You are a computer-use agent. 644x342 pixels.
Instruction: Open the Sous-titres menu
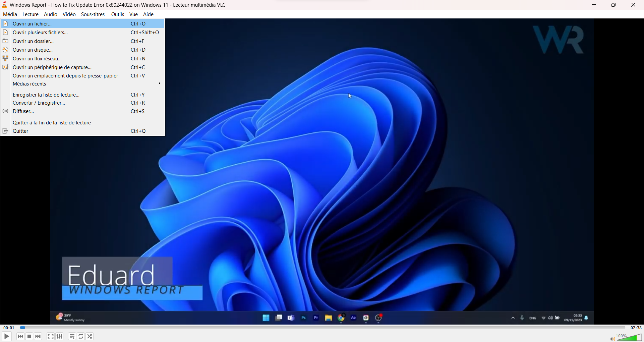(x=93, y=14)
